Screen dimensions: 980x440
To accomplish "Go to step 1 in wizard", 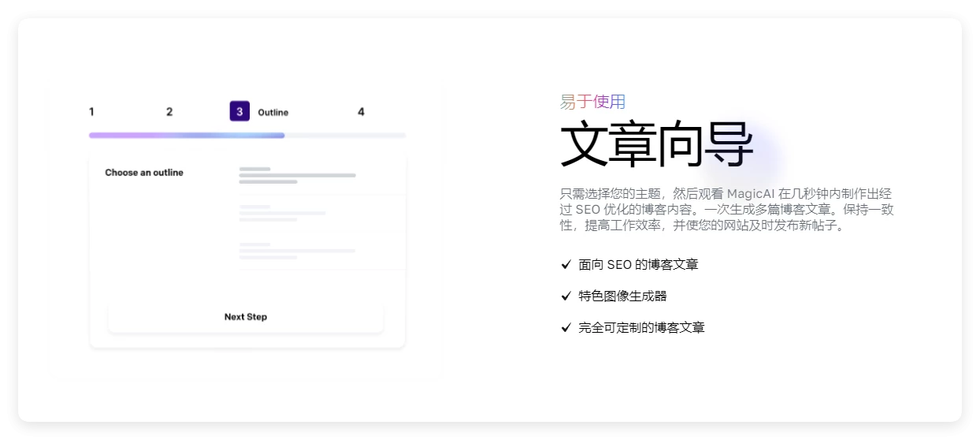I will click(x=91, y=112).
